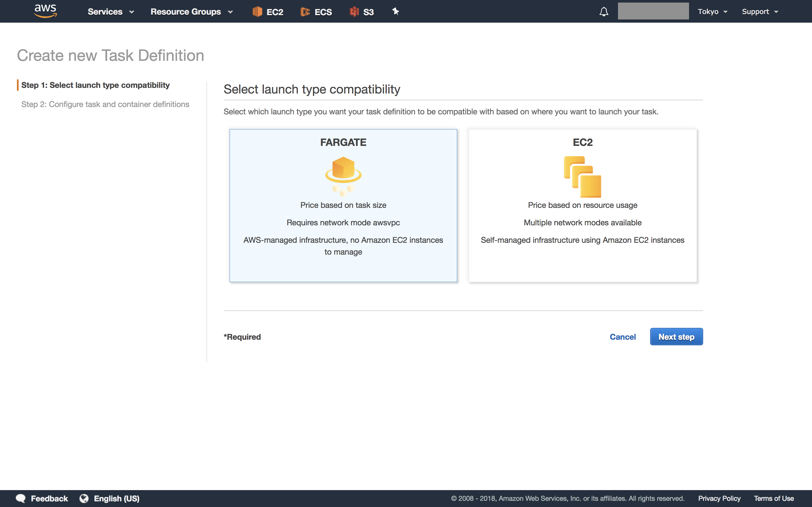Screen dimensions: 812x507
Task: Click the Cancel link
Action: (x=623, y=337)
